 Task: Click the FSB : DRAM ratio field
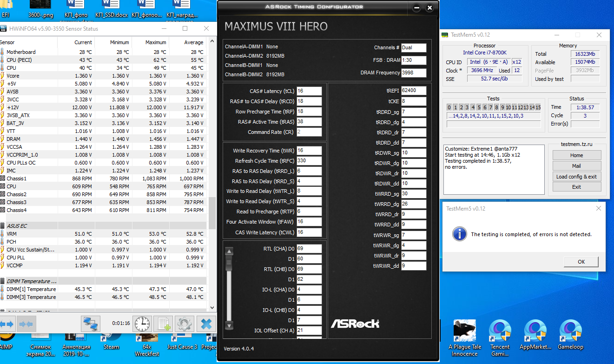click(414, 60)
